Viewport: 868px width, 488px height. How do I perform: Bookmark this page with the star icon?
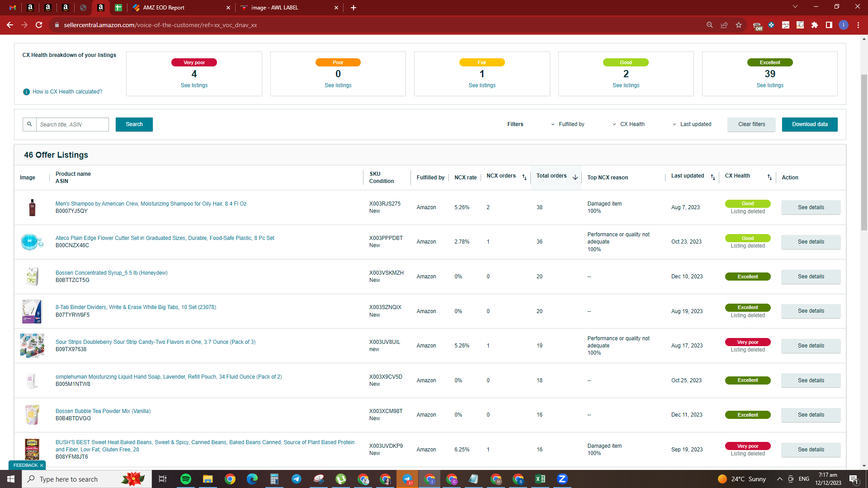pos(739,25)
